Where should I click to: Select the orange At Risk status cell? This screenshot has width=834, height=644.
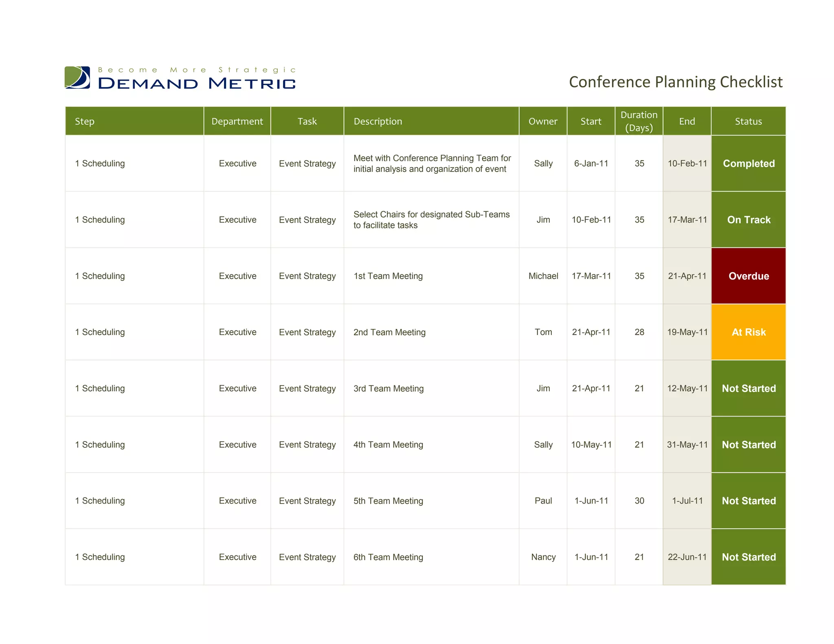pos(748,332)
